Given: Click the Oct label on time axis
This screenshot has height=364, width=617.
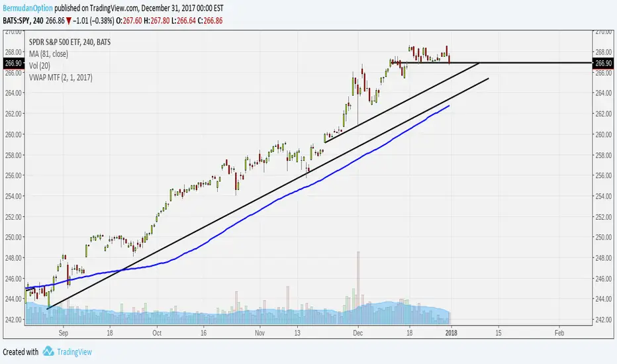Looking at the screenshot, I should coord(157,333).
